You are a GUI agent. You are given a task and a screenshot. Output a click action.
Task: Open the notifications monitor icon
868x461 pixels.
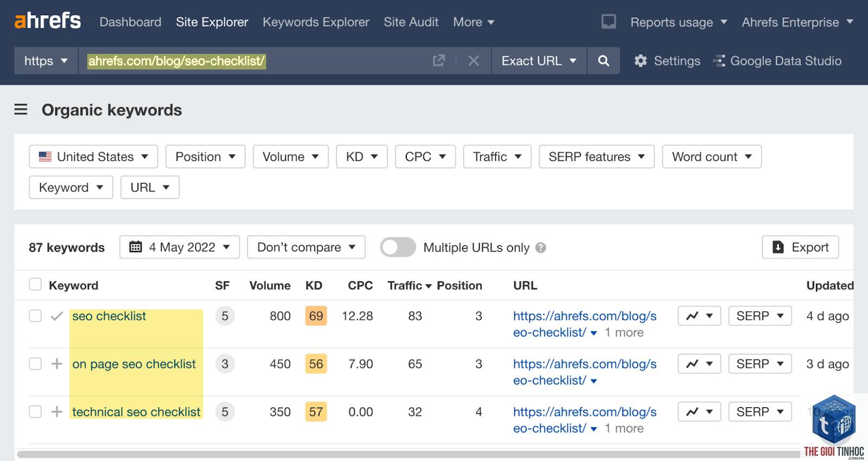[x=609, y=22]
